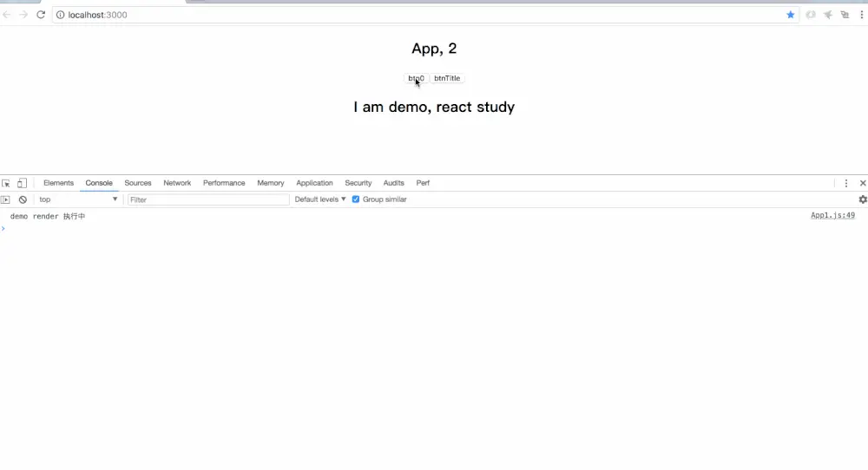Open the App1.js:49 source link
Image resolution: width=868 pixels, height=470 pixels.
point(832,216)
